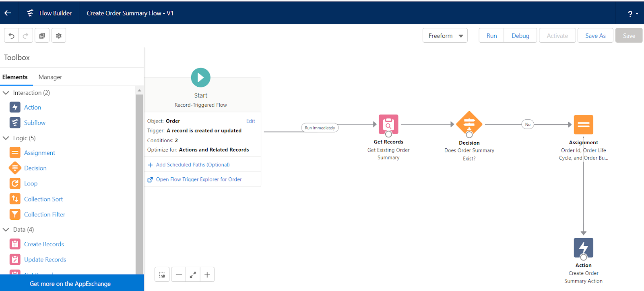Select the Decision node on canvas

coord(469,124)
